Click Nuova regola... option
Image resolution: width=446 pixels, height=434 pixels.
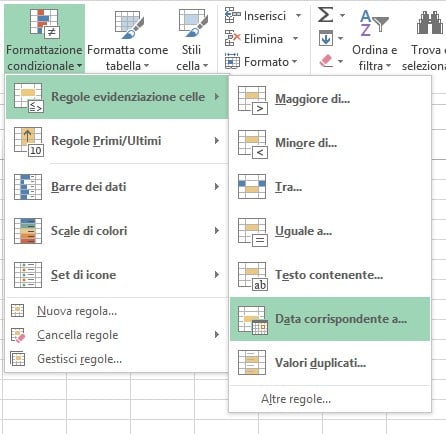(x=77, y=311)
